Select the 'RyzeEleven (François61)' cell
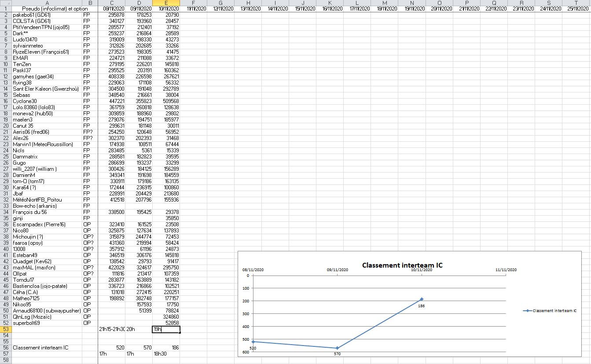 (x=46, y=51)
